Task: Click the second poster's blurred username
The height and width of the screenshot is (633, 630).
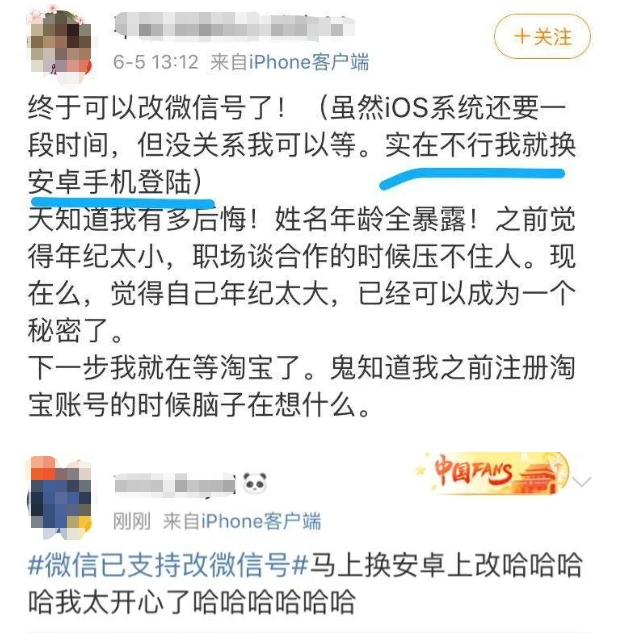Action: point(174,483)
